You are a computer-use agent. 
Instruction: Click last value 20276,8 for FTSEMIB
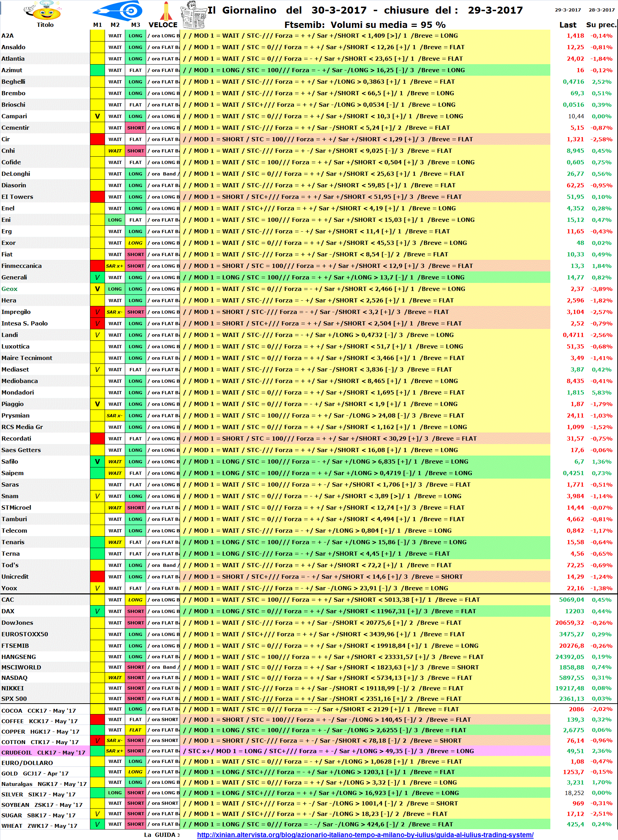pyautogui.click(x=571, y=645)
